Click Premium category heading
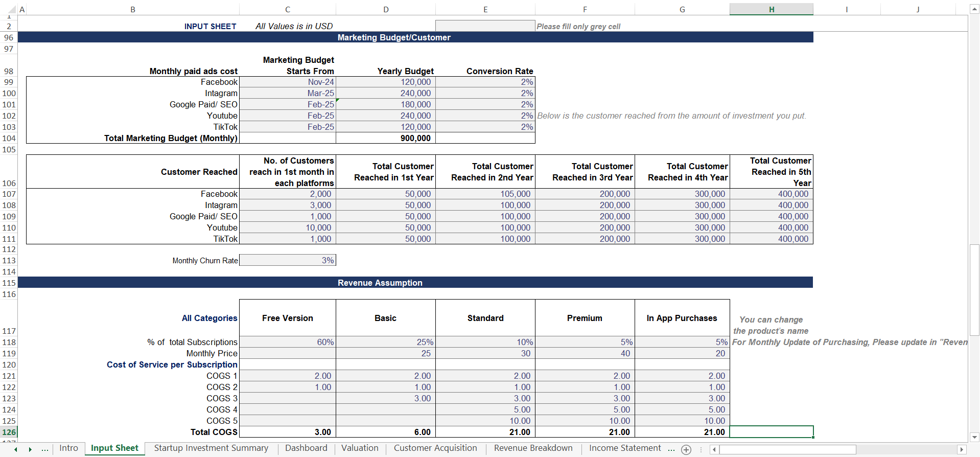Viewport: 980px width, 457px height. 585,318
